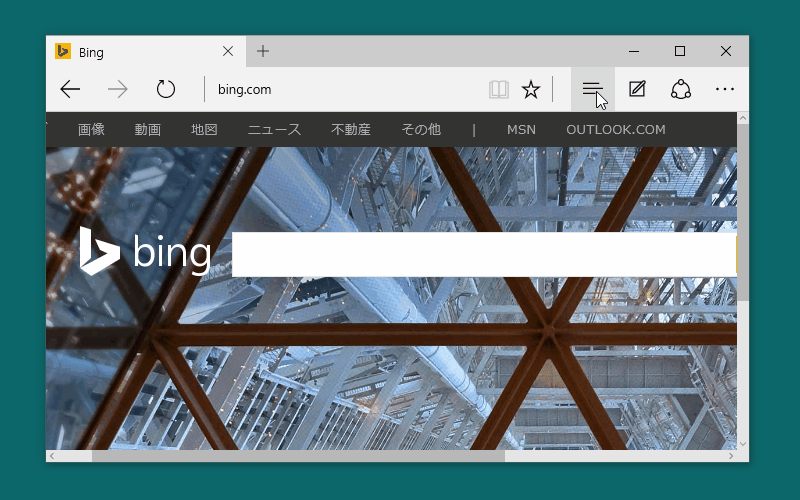Expand the その他 menu
The image size is (800, 500).
click(421, 130)
